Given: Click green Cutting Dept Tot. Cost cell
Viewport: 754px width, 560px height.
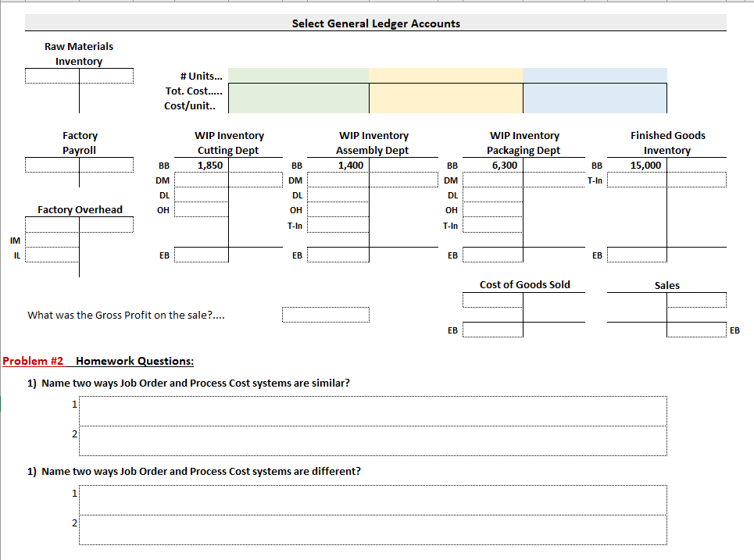Looking at the screenshot, I should [x=298, y=91].
